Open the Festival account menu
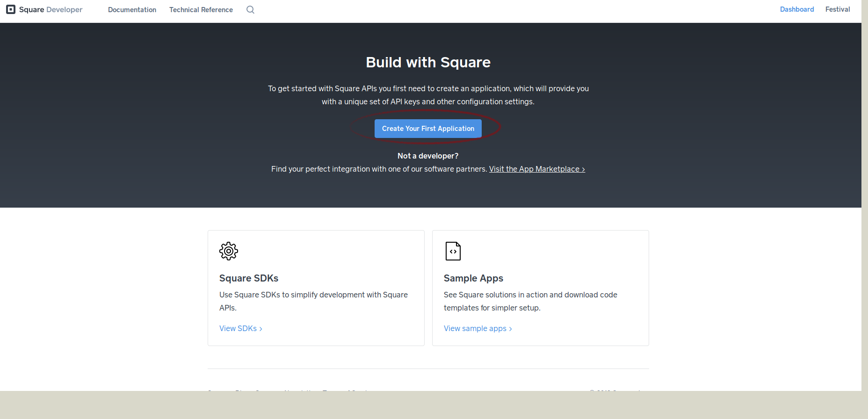The width and height of the screenshot is (868, 419). [838, 9]
